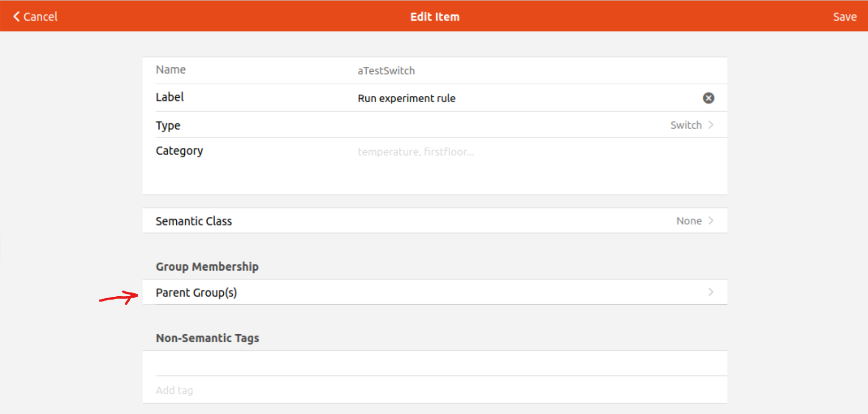Screen dimensions: 868x414
Task: Click into the Label text field
Action: click(x=523, y=98)
